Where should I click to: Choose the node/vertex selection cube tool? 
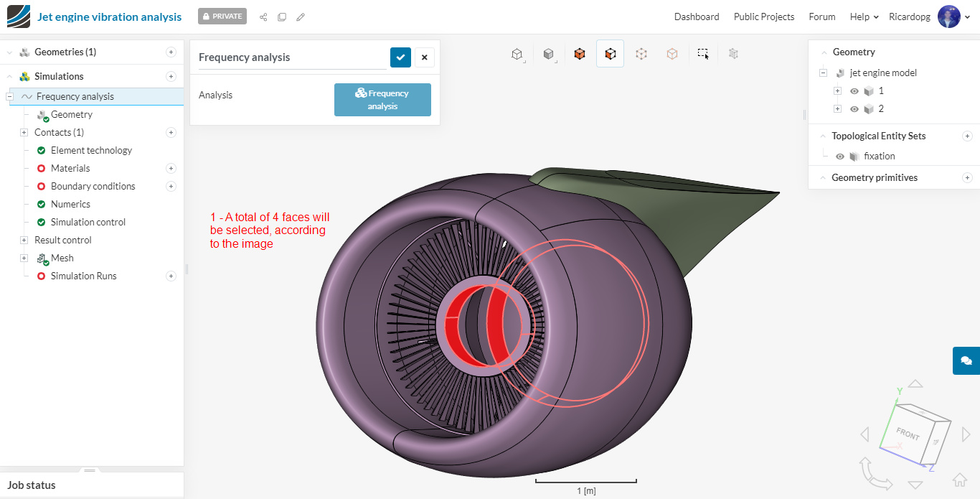pos(641,54)
